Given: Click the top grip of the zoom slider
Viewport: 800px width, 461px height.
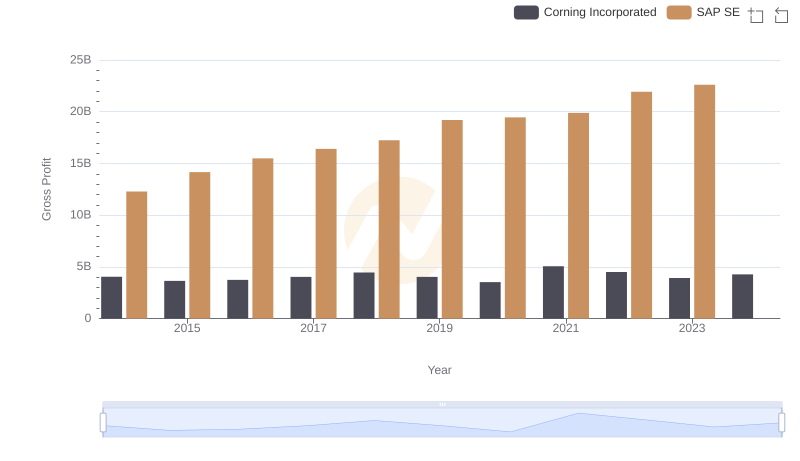Looking at the screenshot, I should point(442,404).
